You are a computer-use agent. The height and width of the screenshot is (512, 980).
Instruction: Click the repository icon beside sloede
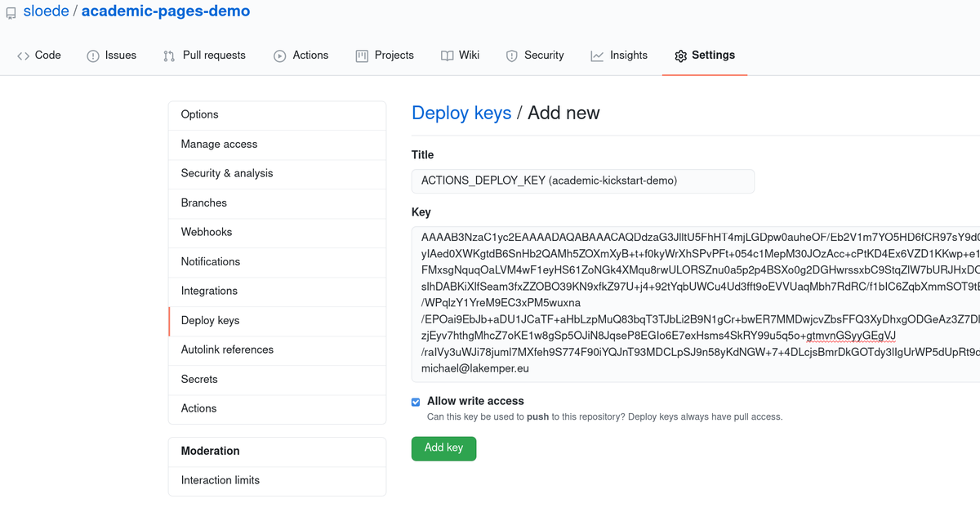[x=10, y=11]
